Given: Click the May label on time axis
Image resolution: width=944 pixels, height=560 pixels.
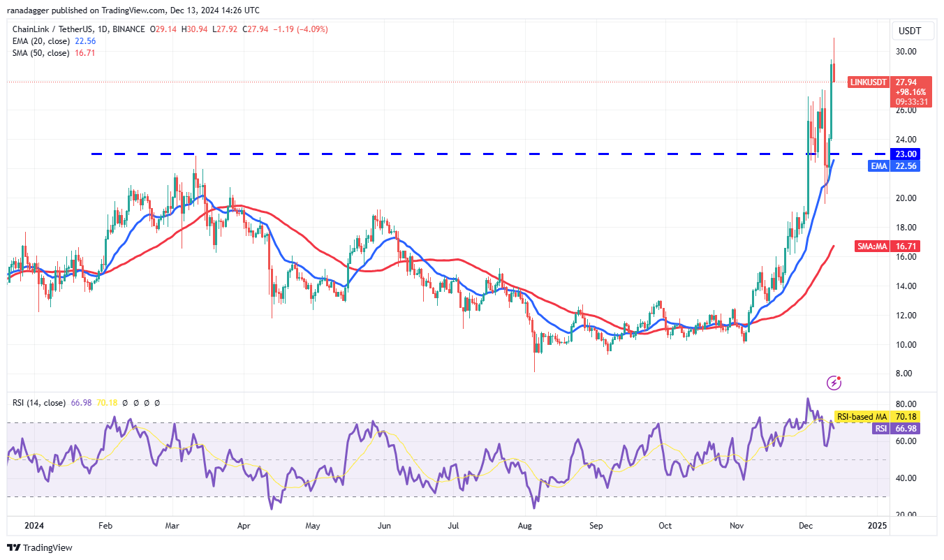Looking at the screenshot, I should [313, 525].
